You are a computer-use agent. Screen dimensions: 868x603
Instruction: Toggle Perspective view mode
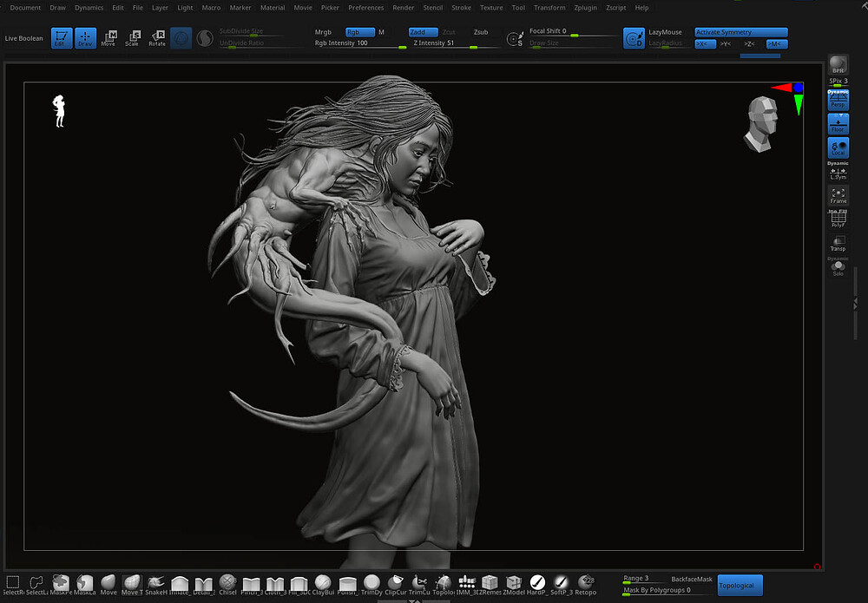pyautogui.click(x=838, y=100)
